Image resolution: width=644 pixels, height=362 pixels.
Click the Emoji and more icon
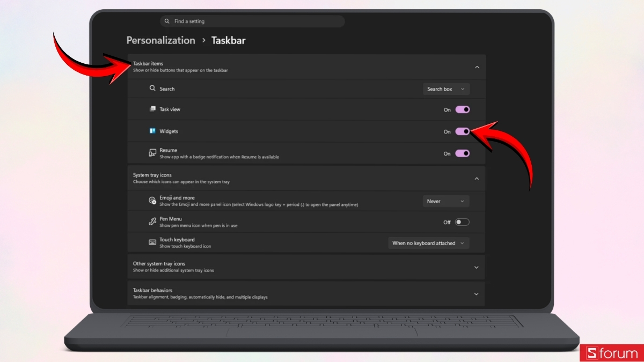152,201
